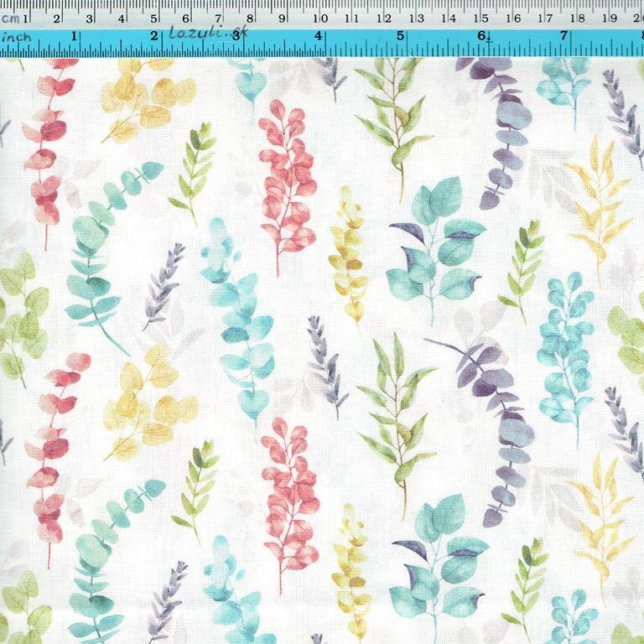
Task: Select the number 15 on the cm ruler
Action: (481, 18)
